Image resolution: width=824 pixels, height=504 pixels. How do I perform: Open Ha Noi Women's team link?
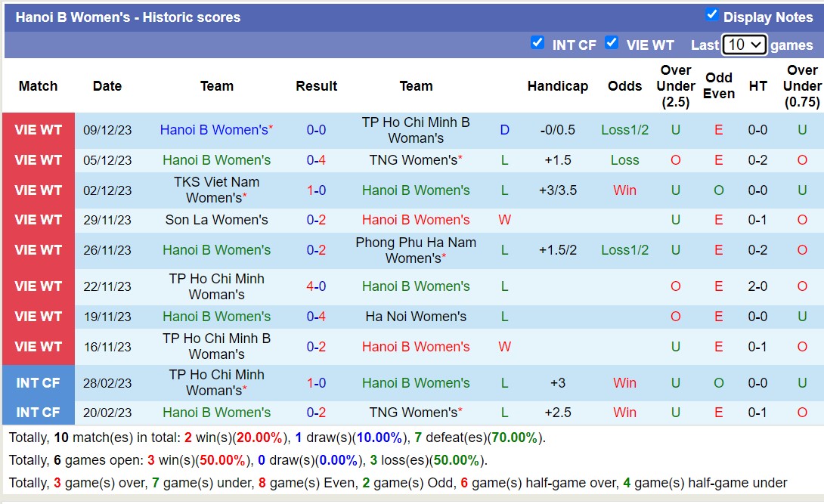tap(416, 317)
